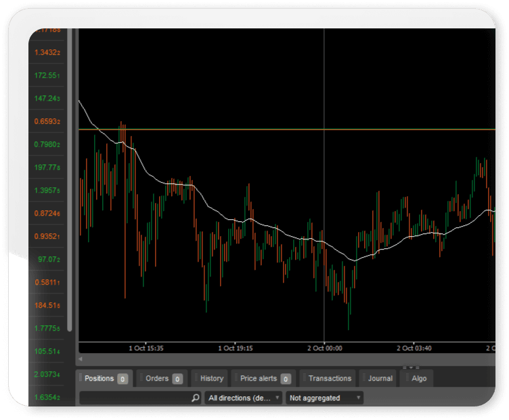Screen dimensions: 509x420
Task: Click the panel resize grip above Algo tab
Action: (x=410, y=368)
